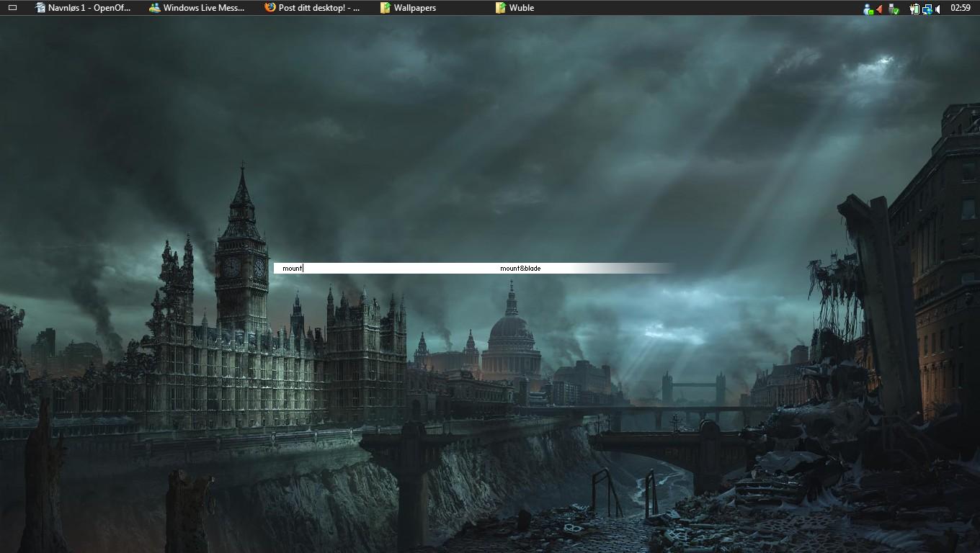This screenshot has height=553, width=980.
Task: Open the network connection tray icon
Action: point(927,9)
